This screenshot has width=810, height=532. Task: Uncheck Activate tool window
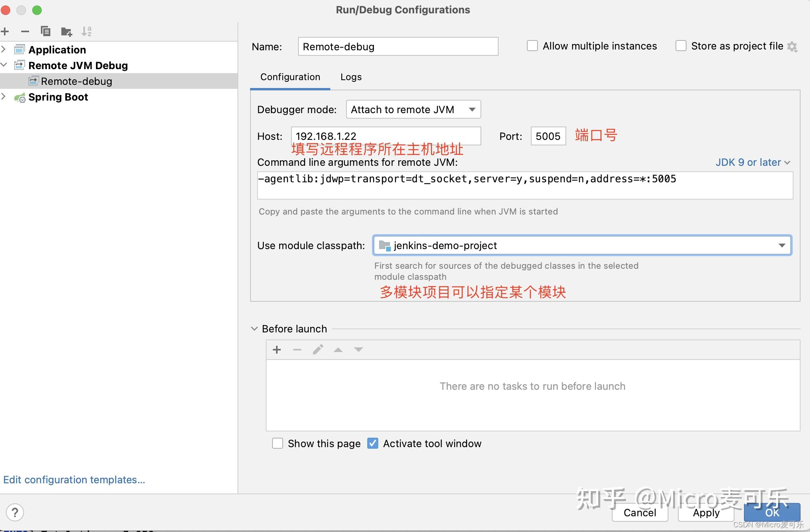[x=372, y=443]
